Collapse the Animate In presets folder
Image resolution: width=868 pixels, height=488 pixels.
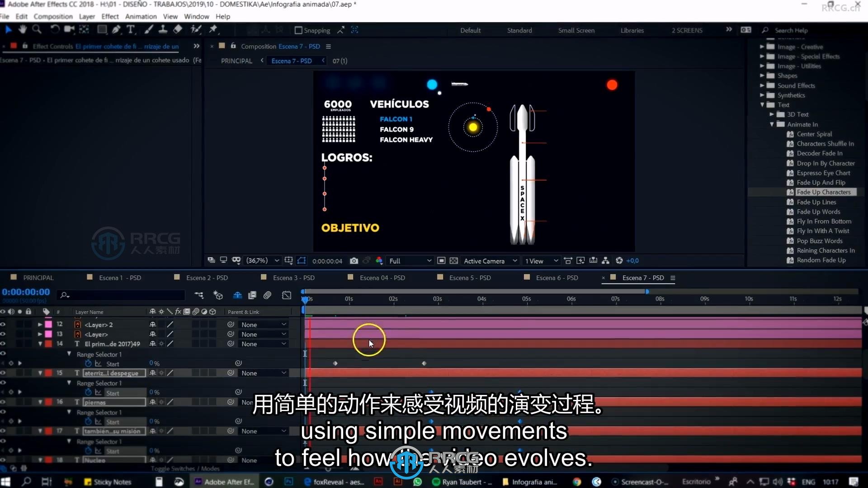click(772, 124)
